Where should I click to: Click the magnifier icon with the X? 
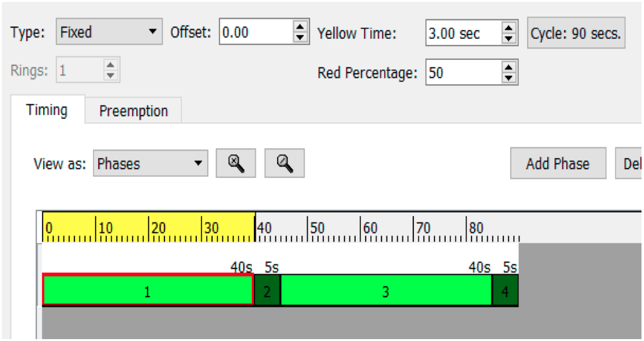coord(236,164)
